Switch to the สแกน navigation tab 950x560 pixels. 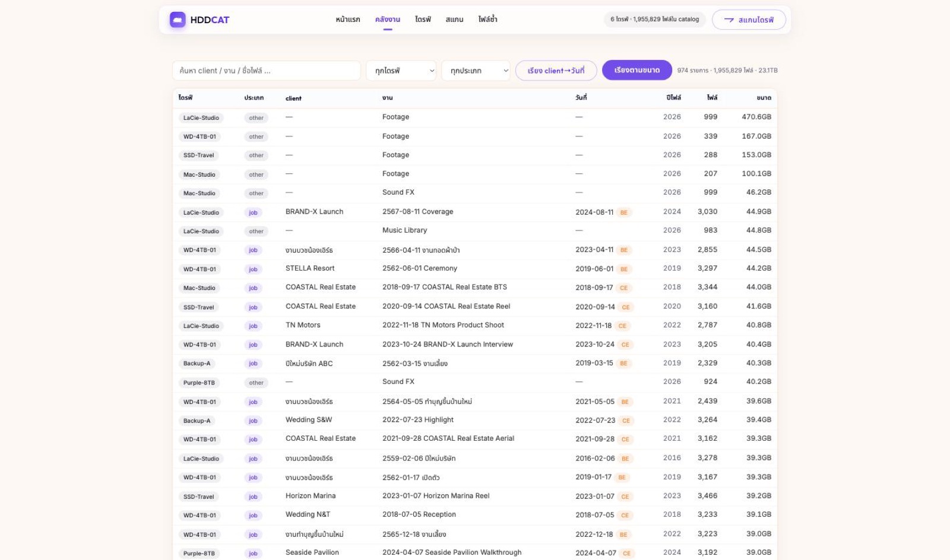[454, 20]
